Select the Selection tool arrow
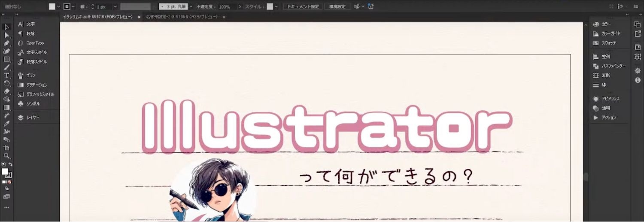This screenshot has width=644, height=222. pos(7,27)
